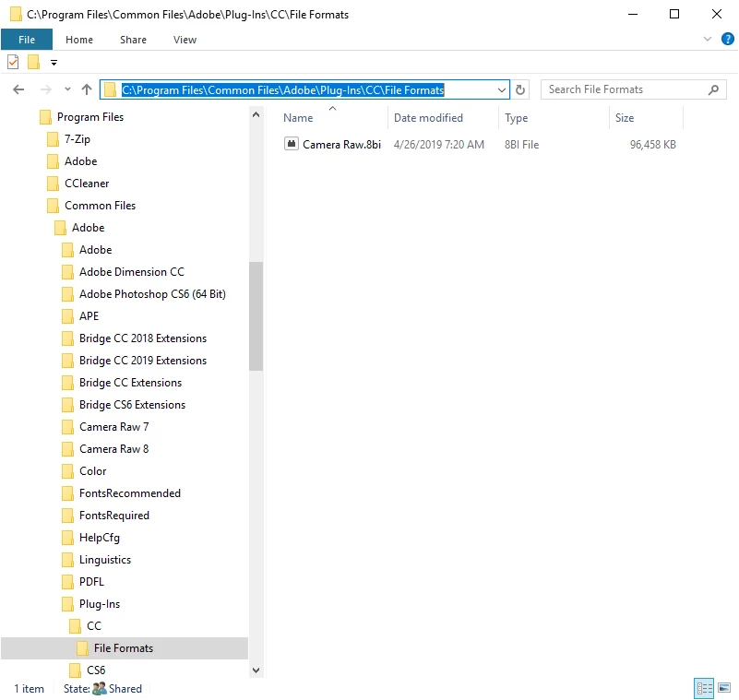Screen dimensions: 739x700
Task: Select the FontsRecommended folder
Action: (x=129, y=493)
